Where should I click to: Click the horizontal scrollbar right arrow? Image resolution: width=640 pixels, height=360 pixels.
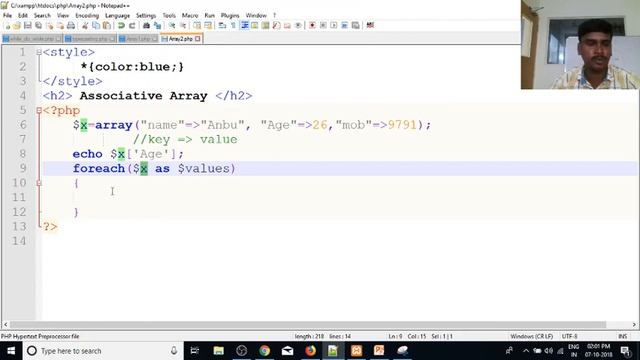(634, 325)
